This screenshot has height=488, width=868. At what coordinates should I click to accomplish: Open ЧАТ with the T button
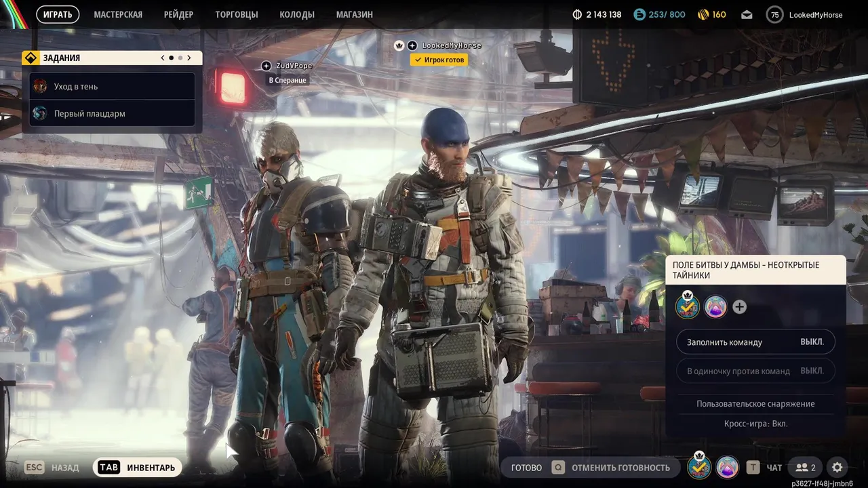pos(764,468)
